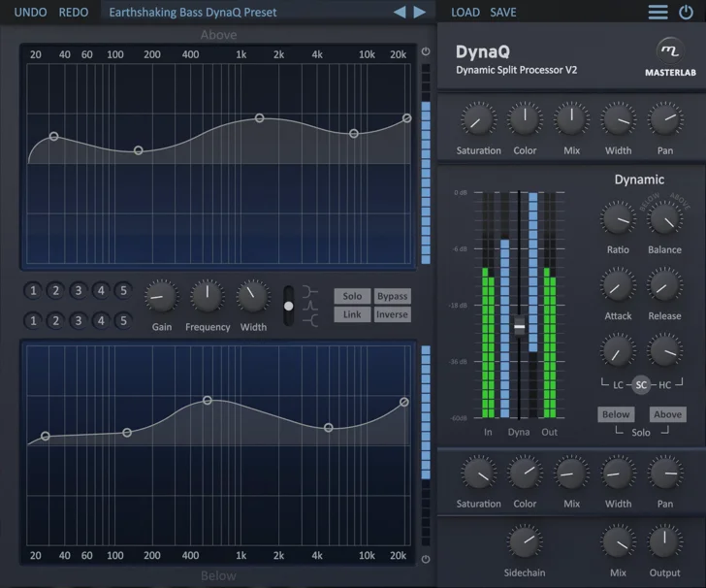
Task: Toggle the SC sidechain button
Action: (x=641, y=385)
